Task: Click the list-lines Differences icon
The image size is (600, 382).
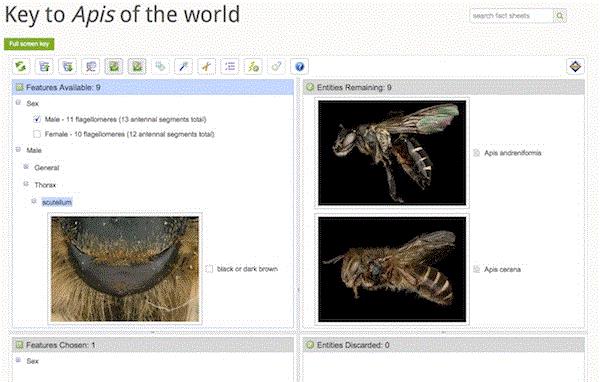Action: (x=230, y=67)
